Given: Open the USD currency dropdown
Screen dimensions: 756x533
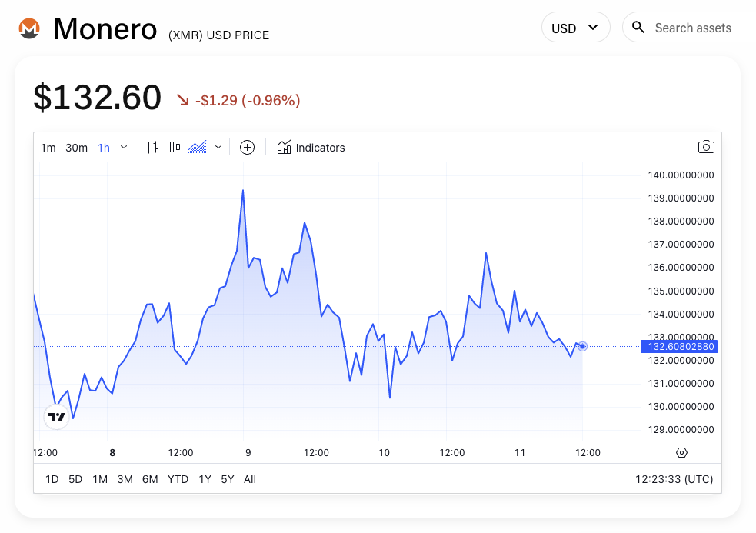Looking at the screenshot, I should [x=575, y=28].
